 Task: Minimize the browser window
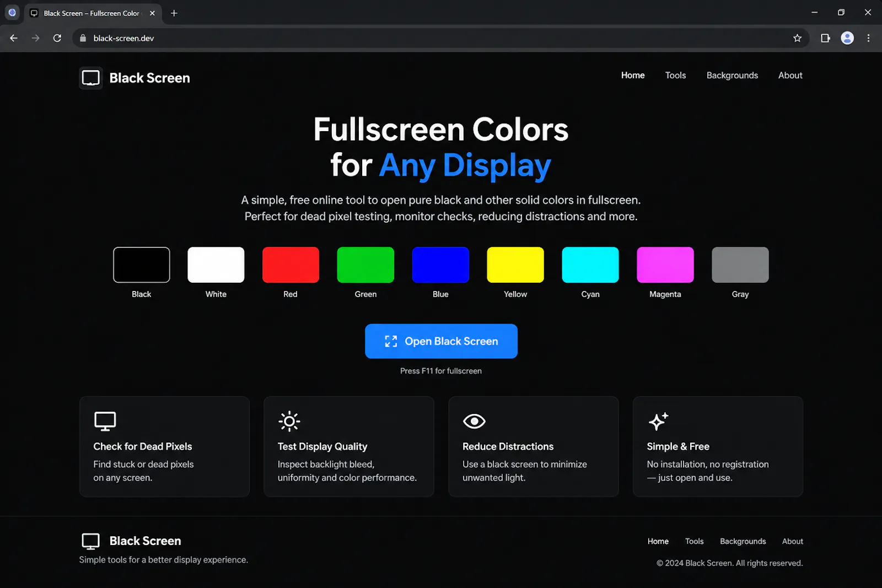[x=815, y=12]
